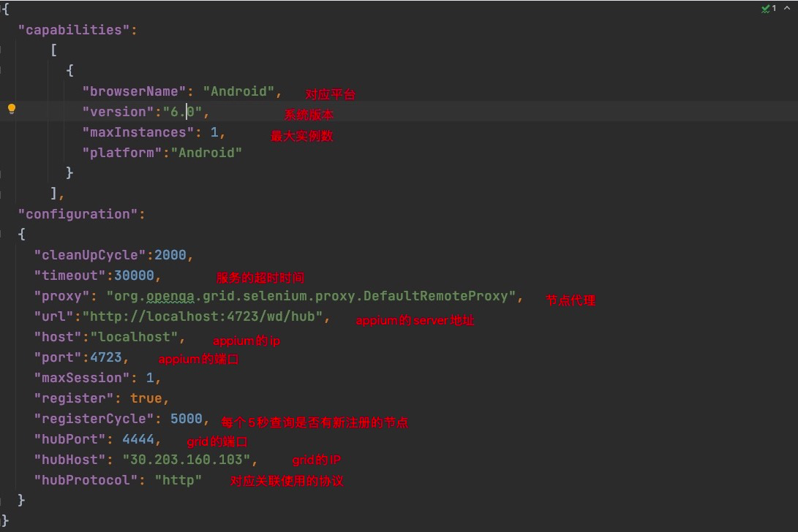Click the "6.0" version value
This screenshot has height=532, width=798.
pos(182,112)
